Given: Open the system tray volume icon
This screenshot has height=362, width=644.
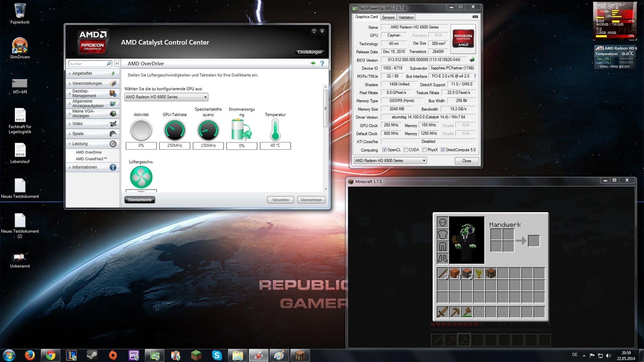Looking at the screenshot, I should point(608,355).
